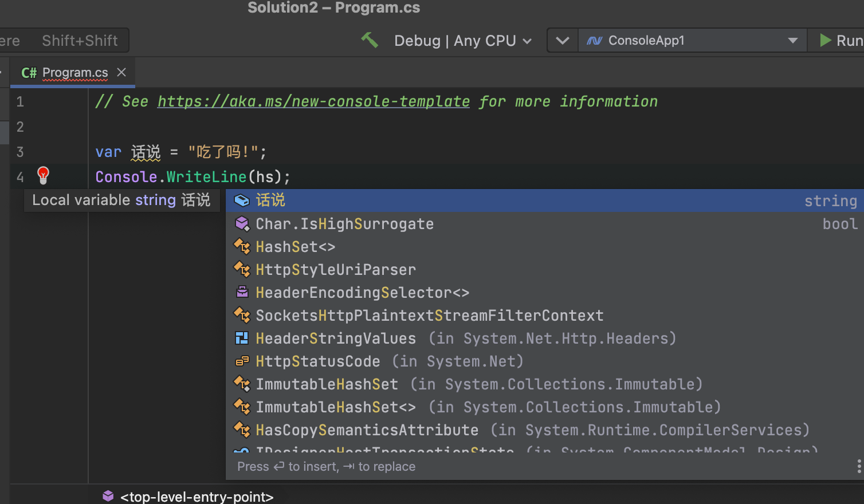Open the ConsoleApp1 run configuration dropdown arrow
This screenshot has width=864, height=504.
tap(793, 41)
